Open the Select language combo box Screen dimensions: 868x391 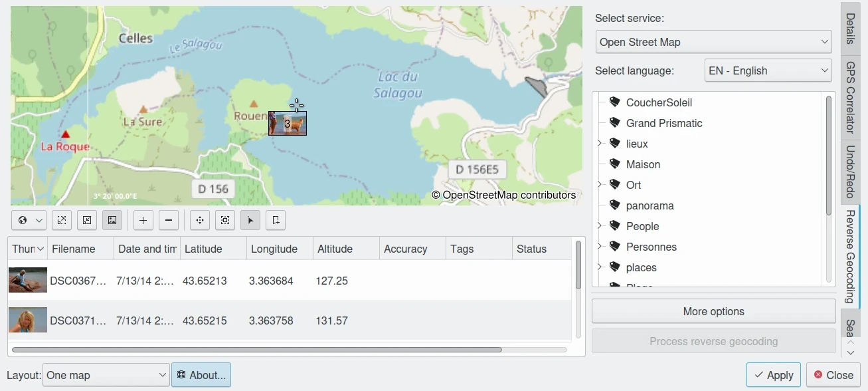point(768,70)
